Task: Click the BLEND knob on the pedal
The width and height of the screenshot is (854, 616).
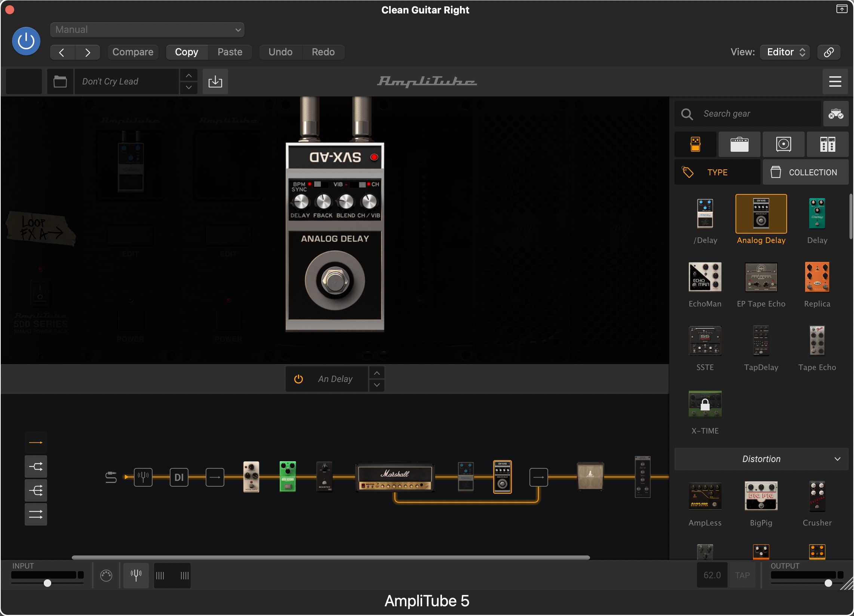Action: pos(346,202)
